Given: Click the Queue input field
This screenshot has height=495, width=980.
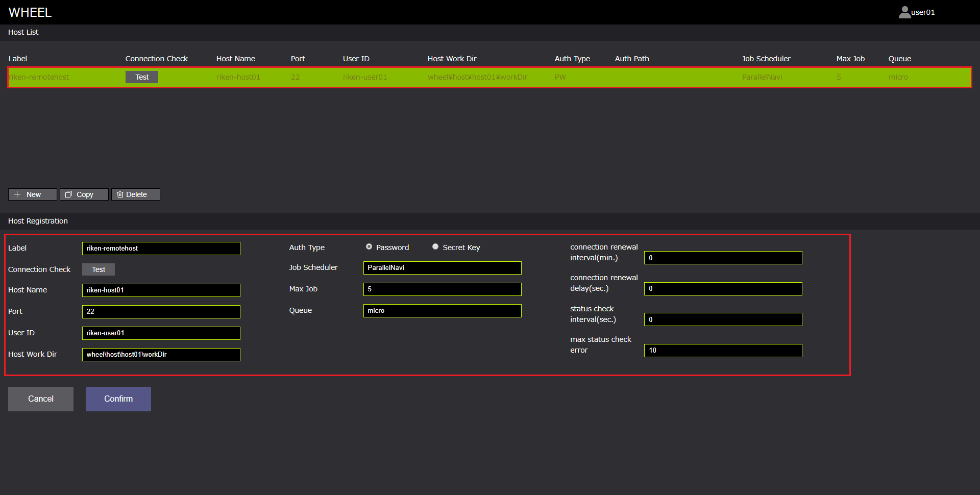Looking at the screenshot, I should pyautogui.click(x=442, y=311).
